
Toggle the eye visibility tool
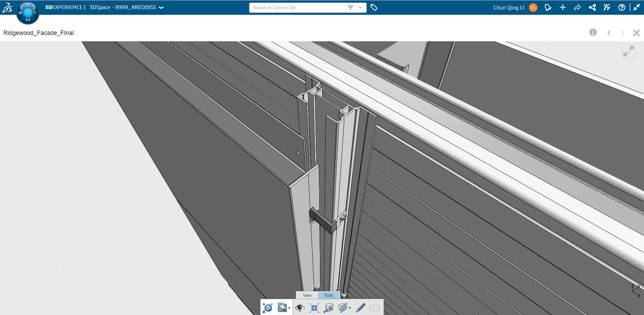[x=300, y=308]
